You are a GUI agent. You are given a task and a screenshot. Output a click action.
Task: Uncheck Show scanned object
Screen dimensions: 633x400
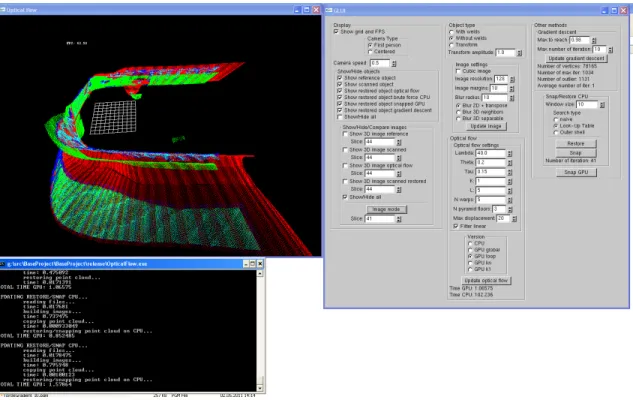pos(340,84)
